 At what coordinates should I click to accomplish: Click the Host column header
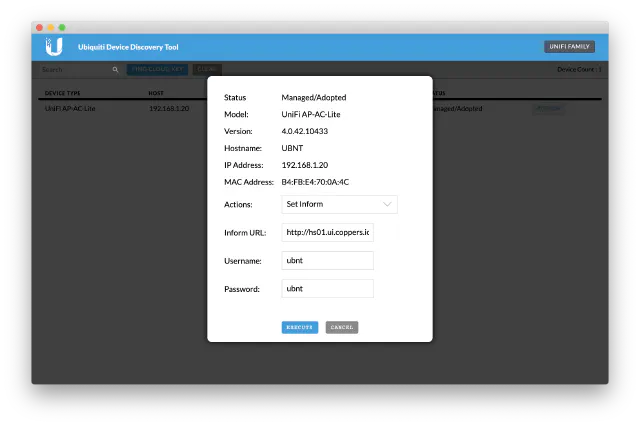click(x=156, y=93)
